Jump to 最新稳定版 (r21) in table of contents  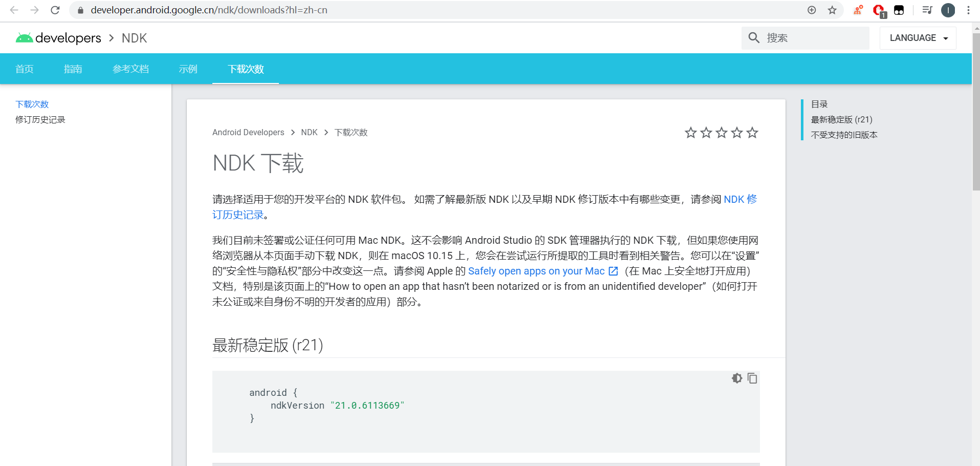click(x=841, y=119)
